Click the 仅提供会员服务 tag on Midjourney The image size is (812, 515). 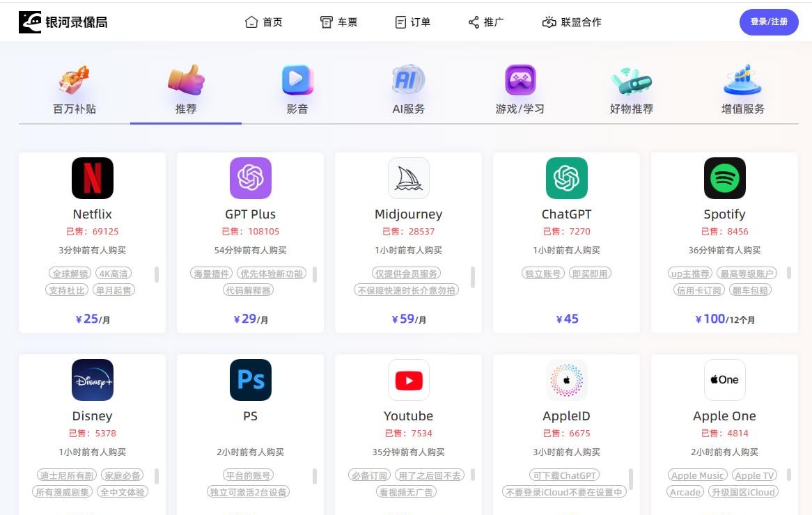406,274
